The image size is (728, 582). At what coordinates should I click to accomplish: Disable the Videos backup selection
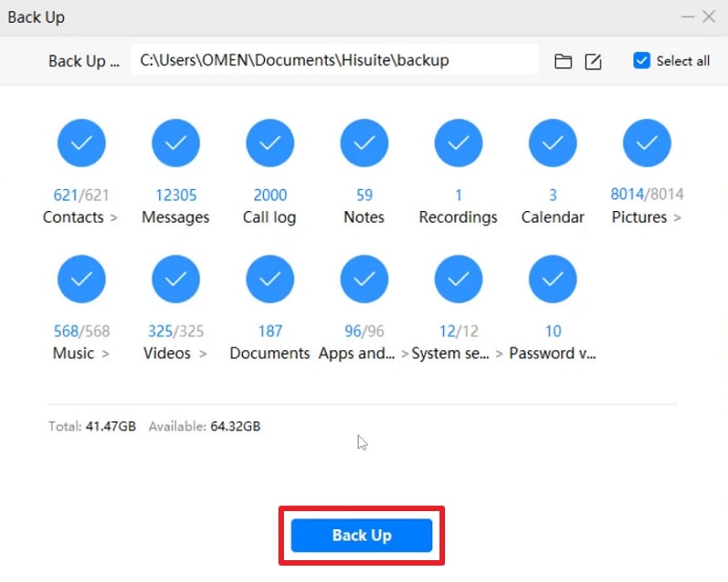(x=176, y=279)
